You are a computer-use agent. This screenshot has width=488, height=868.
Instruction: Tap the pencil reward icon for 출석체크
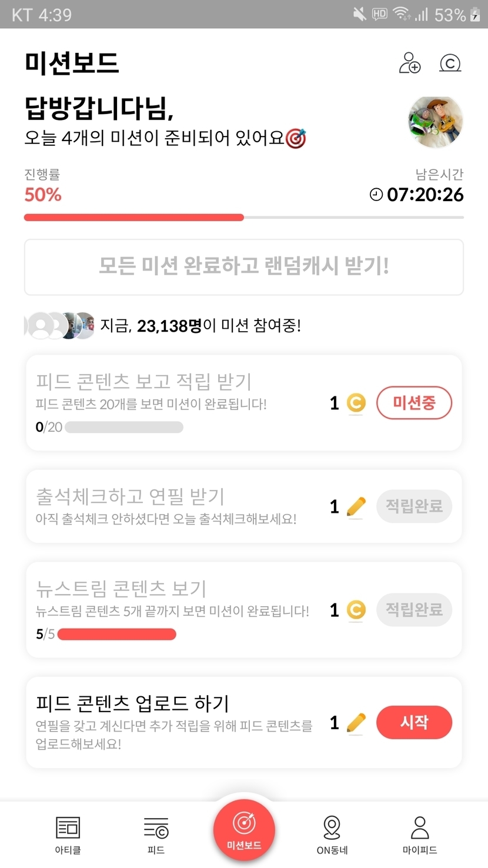click(x=356, y=506)
